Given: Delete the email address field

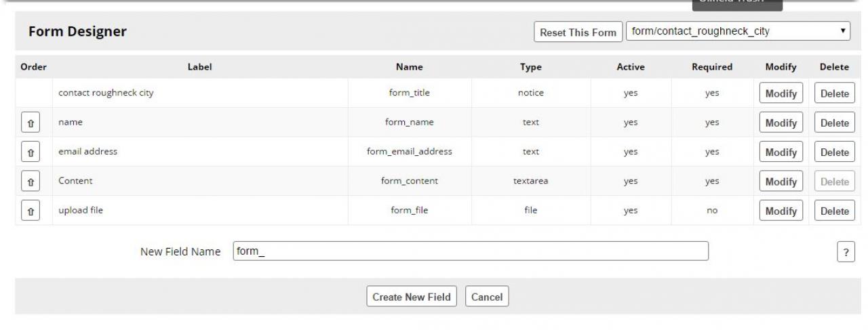Looking at the screenshot, I should 834,152.
